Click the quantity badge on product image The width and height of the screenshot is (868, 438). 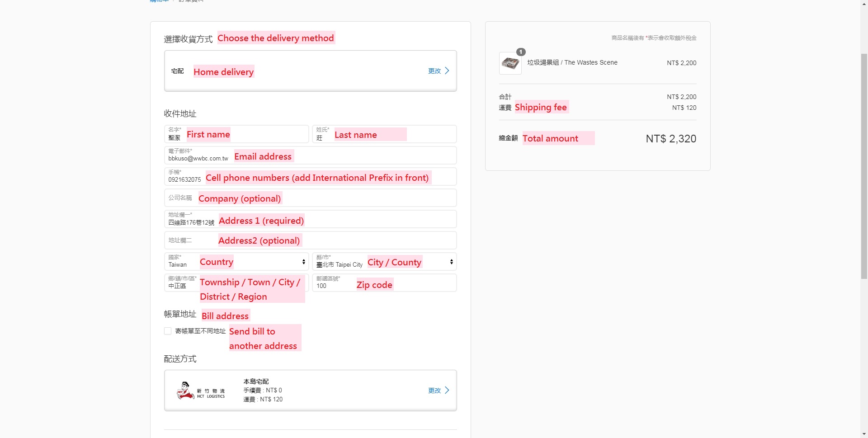pos(521,52)
